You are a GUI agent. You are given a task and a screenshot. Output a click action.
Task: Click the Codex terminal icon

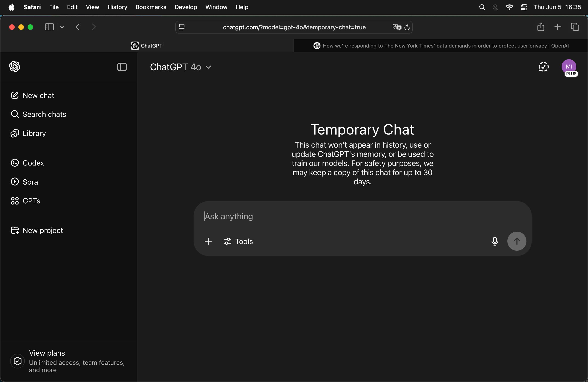tap(15, 163)
